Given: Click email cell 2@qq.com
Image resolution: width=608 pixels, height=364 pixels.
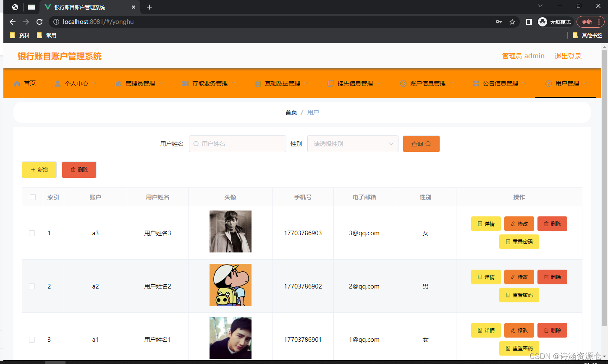Looking at the screenshot, I should [364, 286].
